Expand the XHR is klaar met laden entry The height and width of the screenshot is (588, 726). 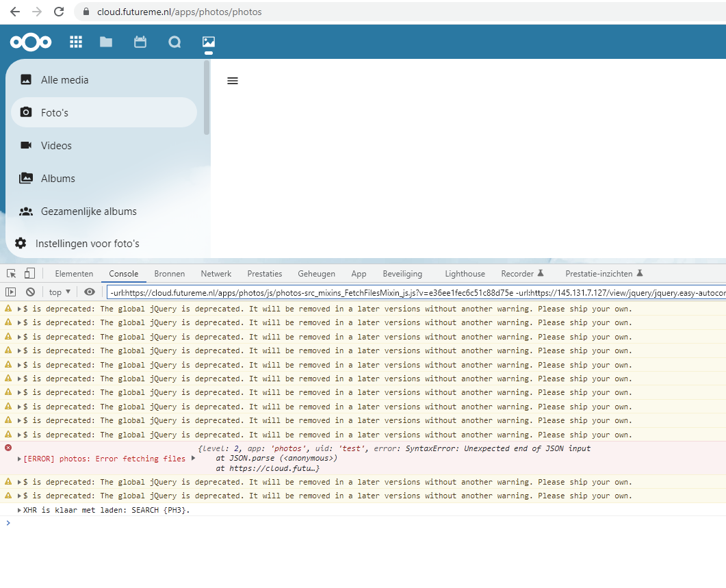19,510
